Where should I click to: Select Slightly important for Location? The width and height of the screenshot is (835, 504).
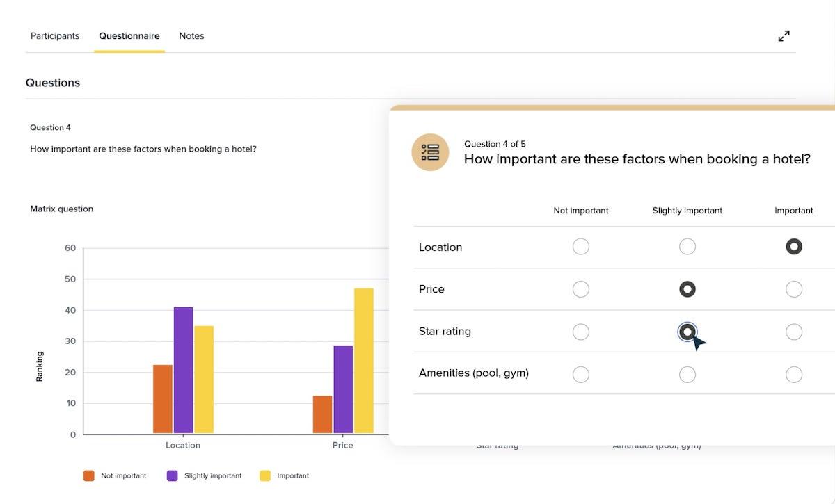687,247
